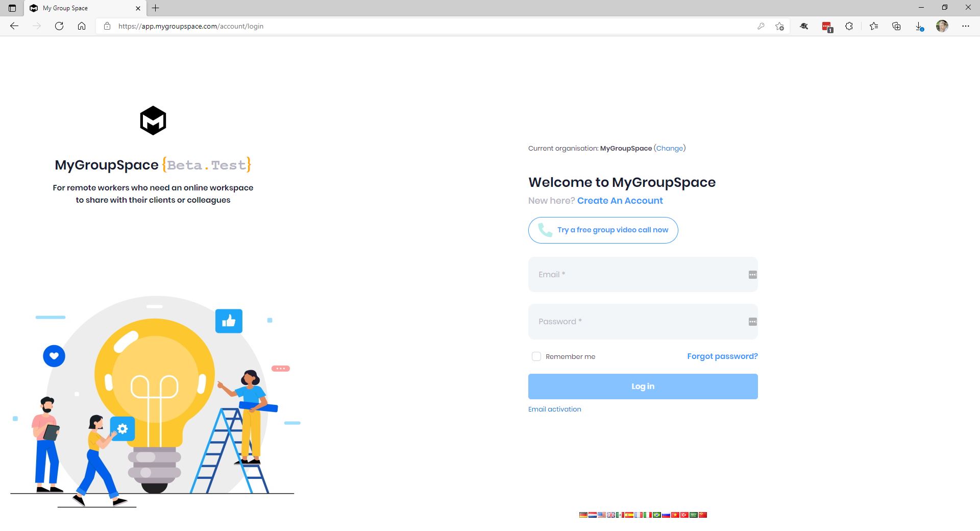The width and height of the screenshot is (980, 531).
Task: Open the Create An Account link
Action: tap(620, 201)
